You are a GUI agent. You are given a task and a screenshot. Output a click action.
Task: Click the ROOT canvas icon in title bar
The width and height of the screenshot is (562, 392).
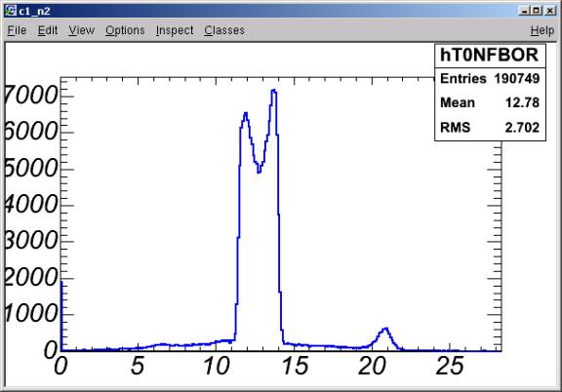[x=11, y=11]
